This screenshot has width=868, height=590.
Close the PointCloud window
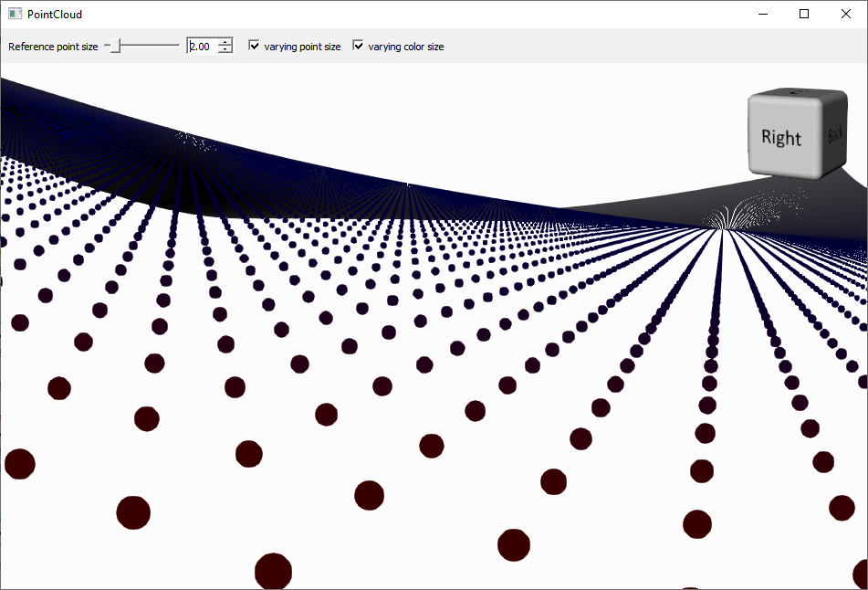pos(846,14)
